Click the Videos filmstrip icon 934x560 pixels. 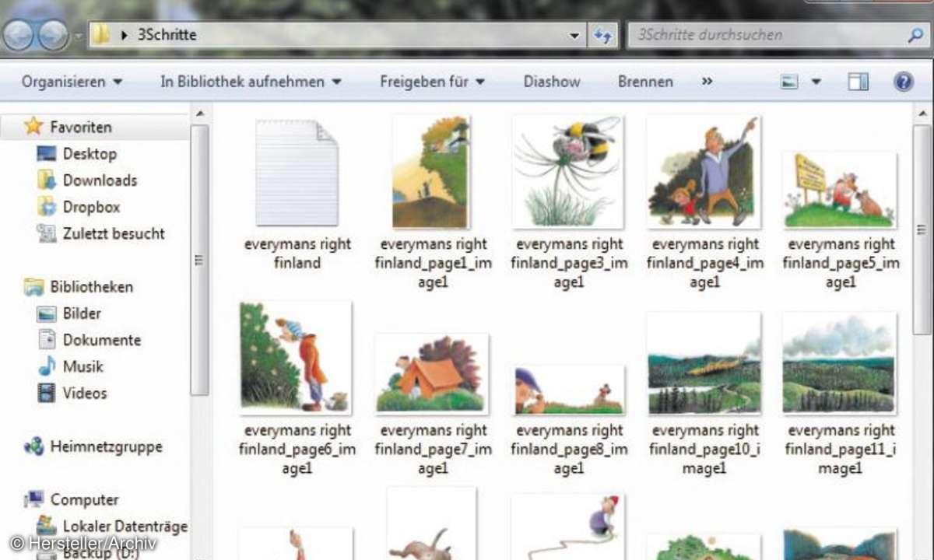pos(47,393)
